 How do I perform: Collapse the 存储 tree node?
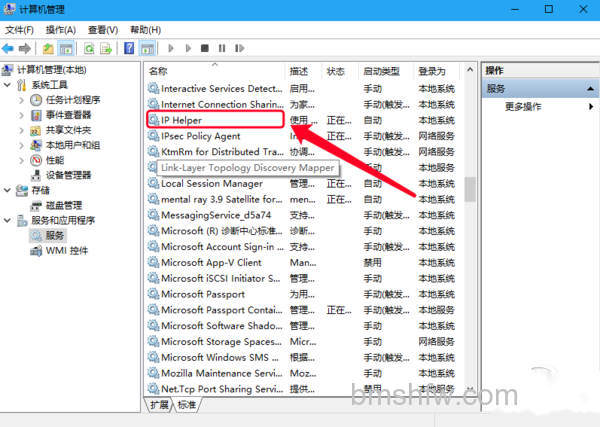(x=7, y=190)
